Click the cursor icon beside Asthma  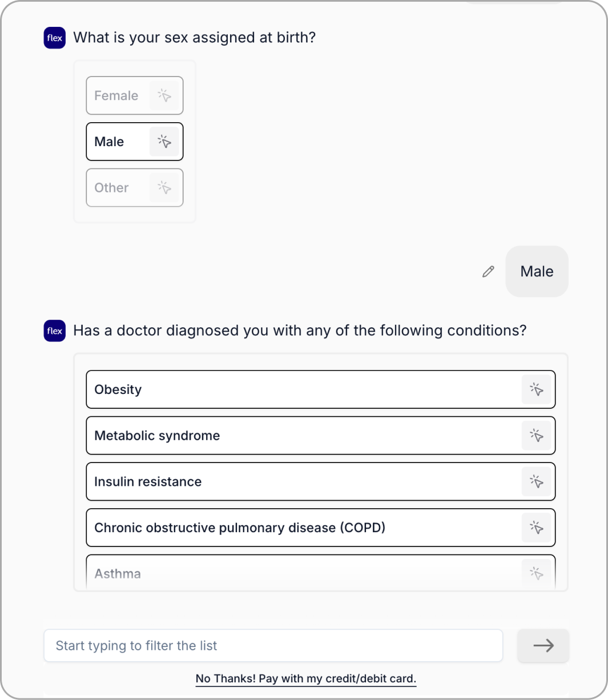coord(536,573)
